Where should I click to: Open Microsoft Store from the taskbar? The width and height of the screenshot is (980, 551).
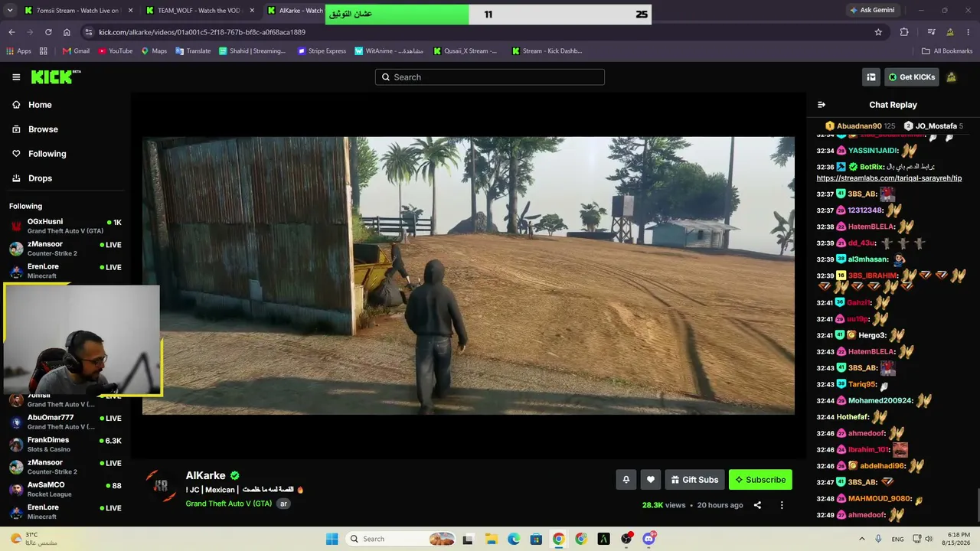pyautogui.click(x=536, y=539)
